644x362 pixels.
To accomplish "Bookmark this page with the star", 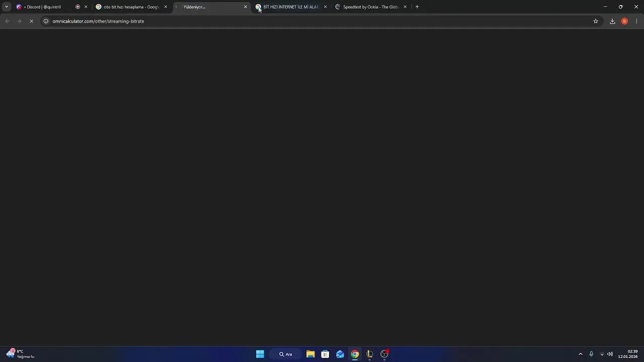I will (x=596, y=21).
